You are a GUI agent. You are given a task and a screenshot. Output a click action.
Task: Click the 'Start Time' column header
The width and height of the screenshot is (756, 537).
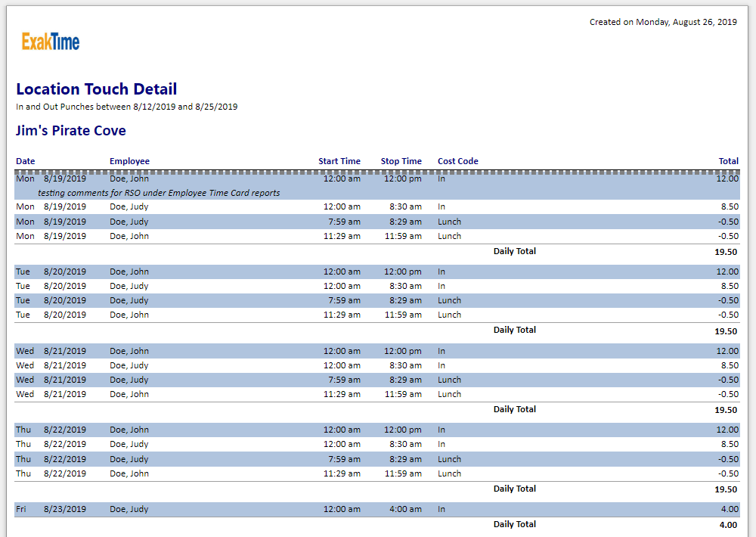click(339, 161)
